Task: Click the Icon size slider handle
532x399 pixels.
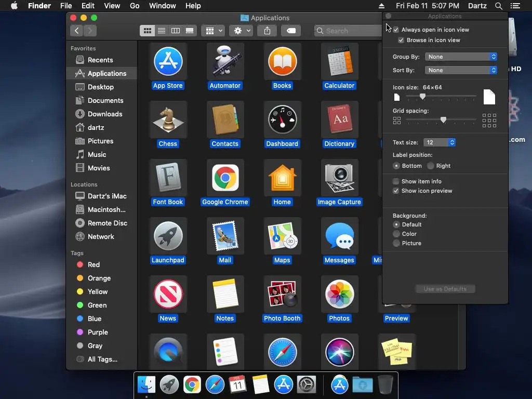Action: [422, 97]
